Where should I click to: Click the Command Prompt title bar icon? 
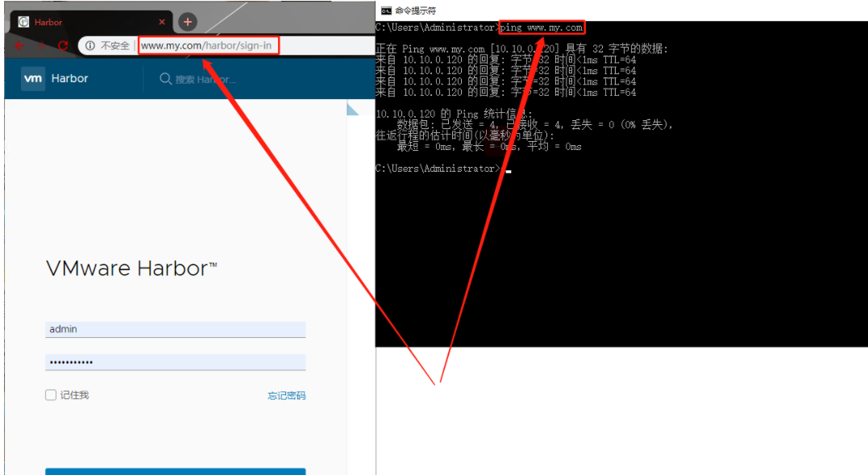(386, 10)
